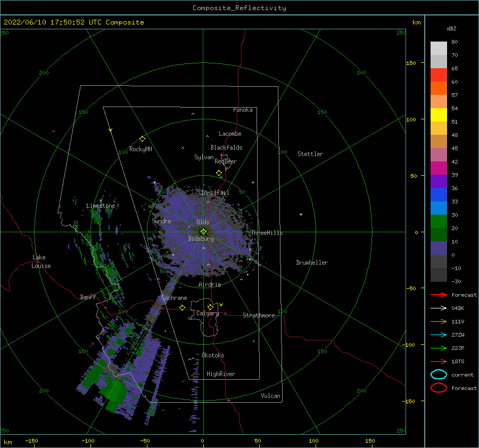Select the 65 dBZ red swatch

pyautogui.click(x=439, y=75)
